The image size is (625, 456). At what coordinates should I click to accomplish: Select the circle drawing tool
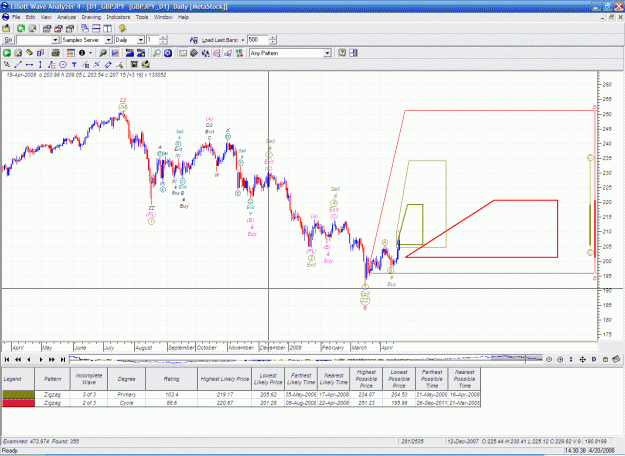pos(63,65)
